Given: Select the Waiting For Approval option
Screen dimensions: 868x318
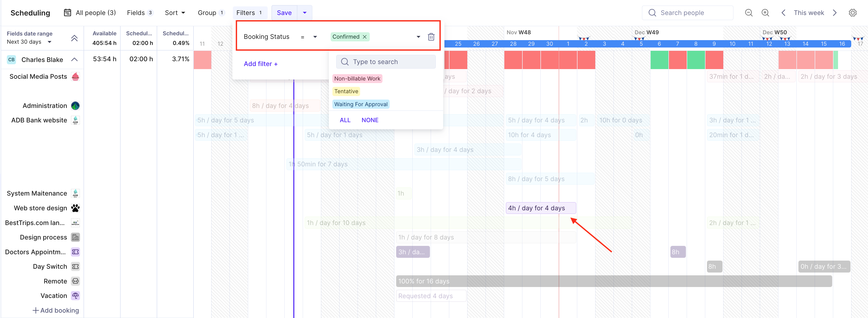Looking at the screenshot, I should tap(361, 104).
